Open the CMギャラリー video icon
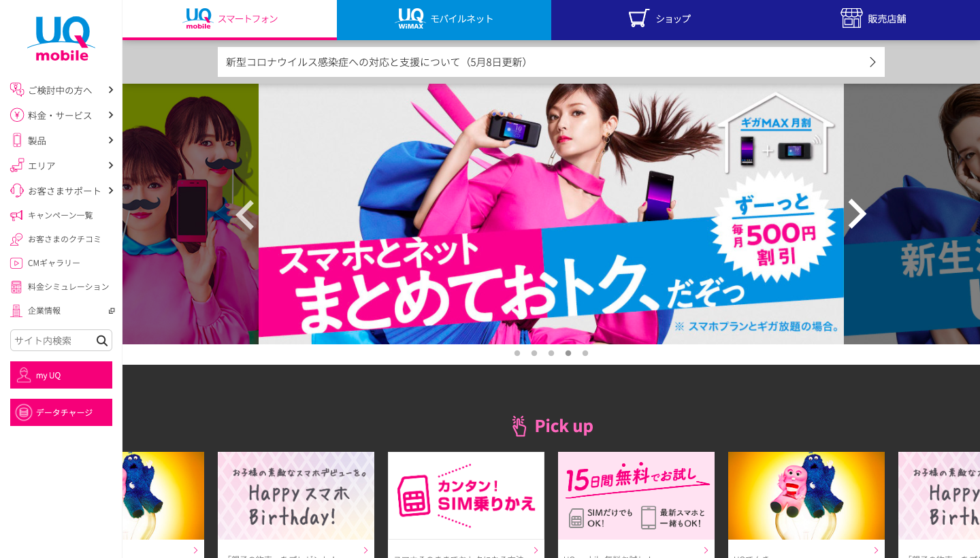980x558 pixels. [16, 263]
